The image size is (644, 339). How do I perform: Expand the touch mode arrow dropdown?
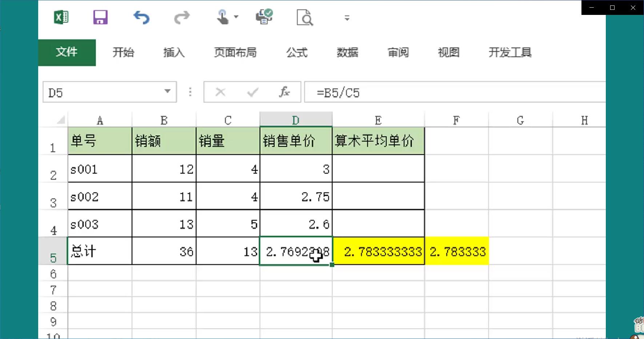[236, 17]
